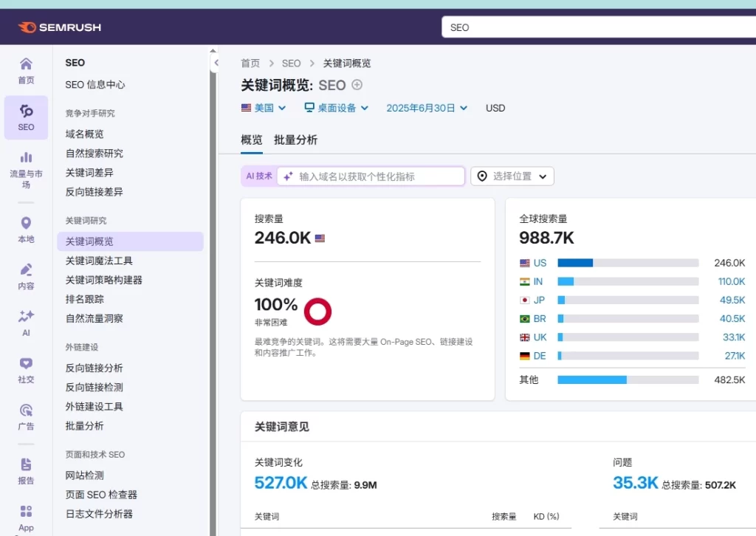Open SEO 信息中心 in the sidebar
Image resolution: width=756 pixels, height=536 pixels.
point(95,85)
